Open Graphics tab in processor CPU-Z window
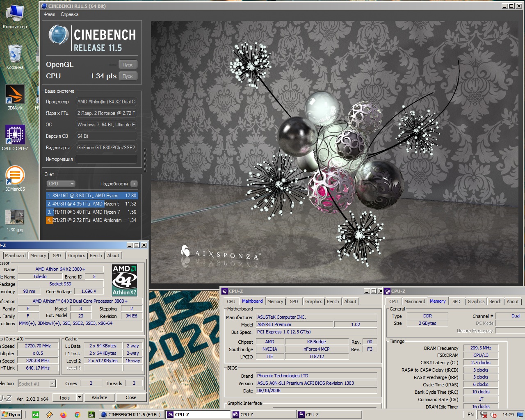The image size is (525, 420). tap(77, 256)
